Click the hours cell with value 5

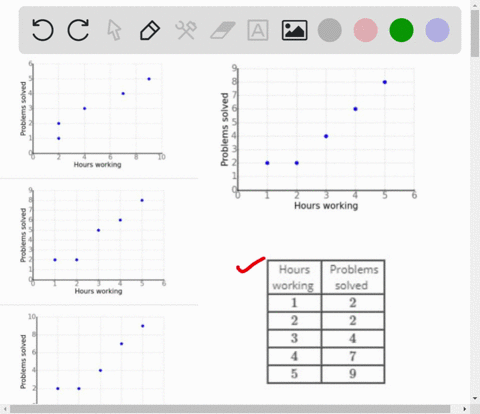[294, 374]
